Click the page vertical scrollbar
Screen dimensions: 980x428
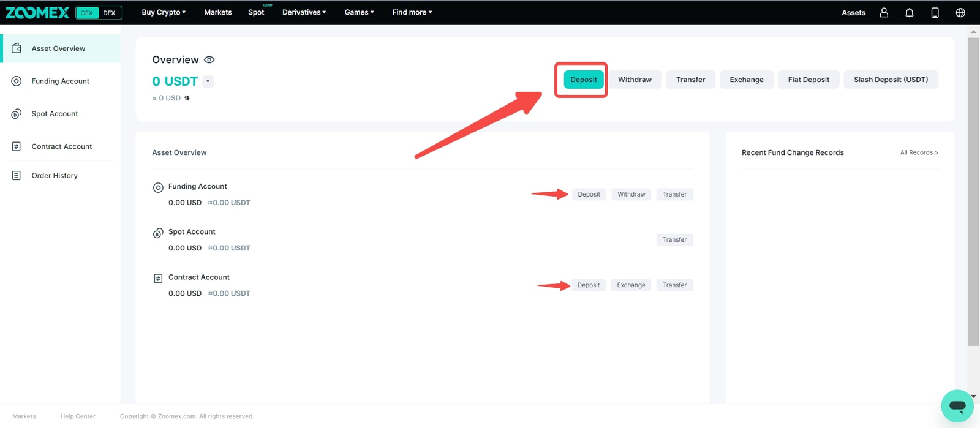tap(973, 191)
